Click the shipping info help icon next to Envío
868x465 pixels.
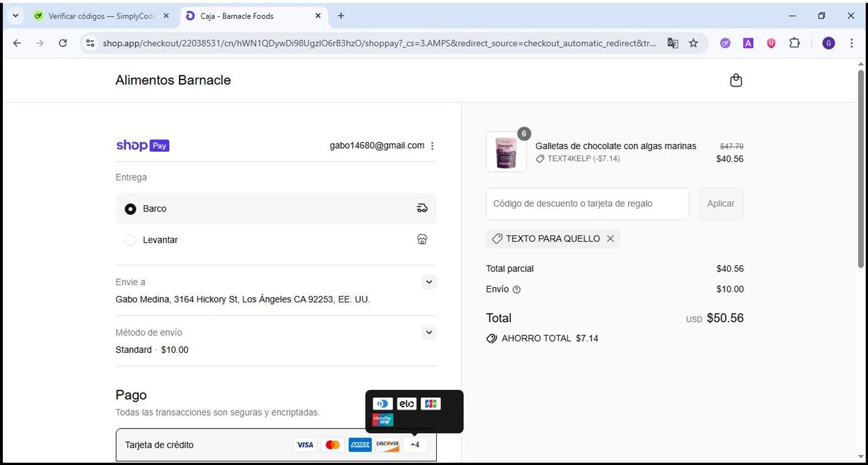coord(517,290)
